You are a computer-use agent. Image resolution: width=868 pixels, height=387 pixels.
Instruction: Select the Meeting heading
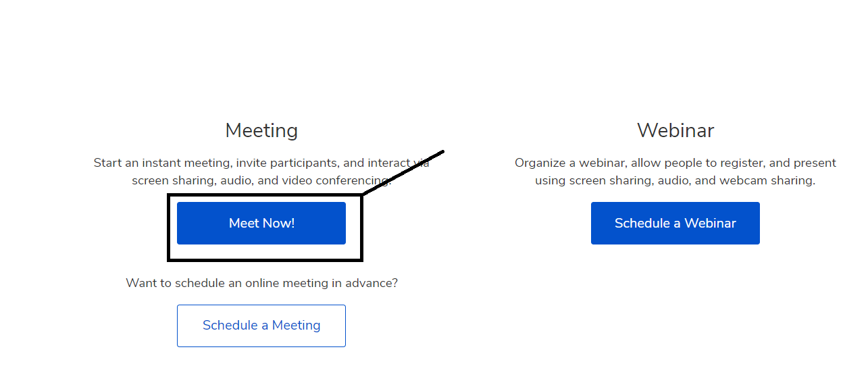pyautogui.click(x=261, y=130)
